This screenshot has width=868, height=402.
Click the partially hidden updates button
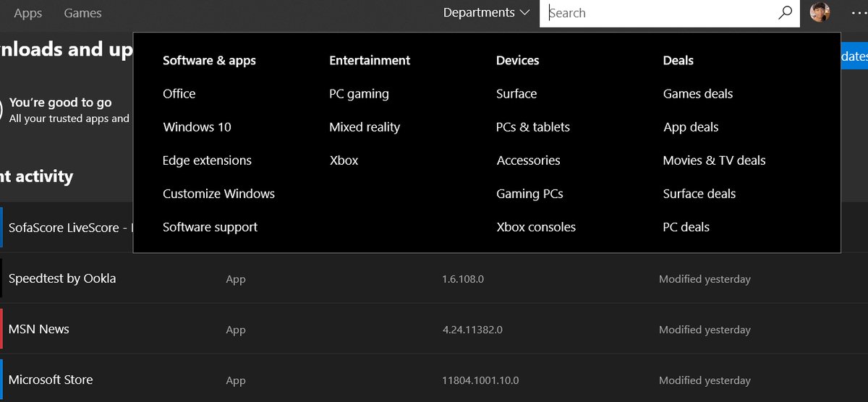click(x=854, y=56)
